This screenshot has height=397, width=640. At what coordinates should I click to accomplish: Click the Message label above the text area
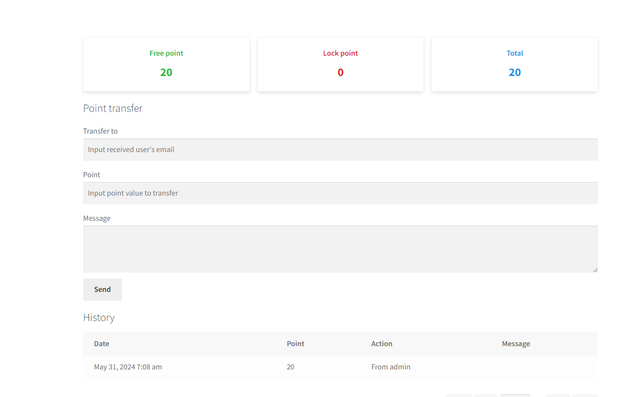[97, 218]
